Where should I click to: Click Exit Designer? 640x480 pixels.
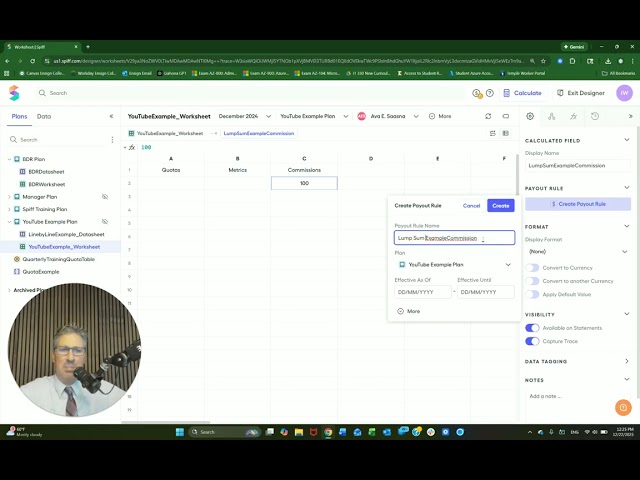[x=581, y=93]
